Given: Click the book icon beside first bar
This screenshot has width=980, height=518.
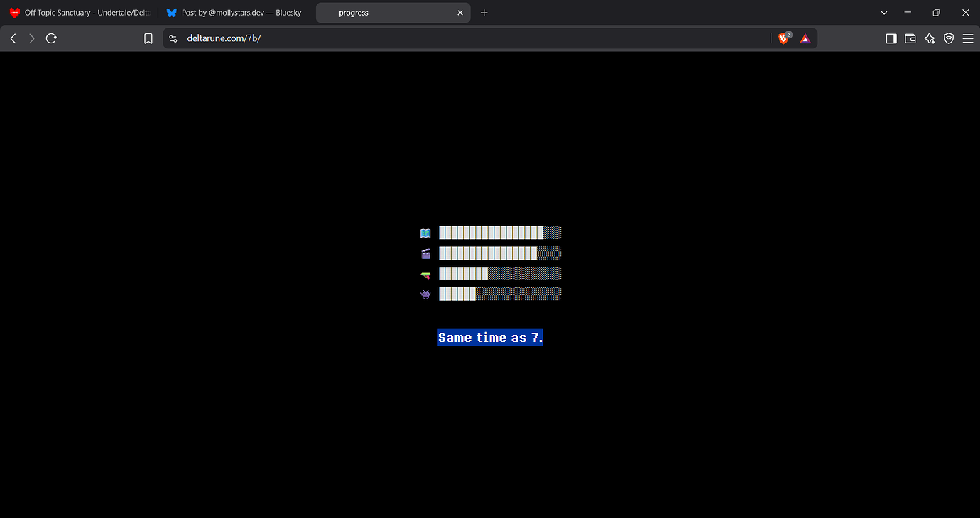Looking at the screenshot, I should 425,233.
